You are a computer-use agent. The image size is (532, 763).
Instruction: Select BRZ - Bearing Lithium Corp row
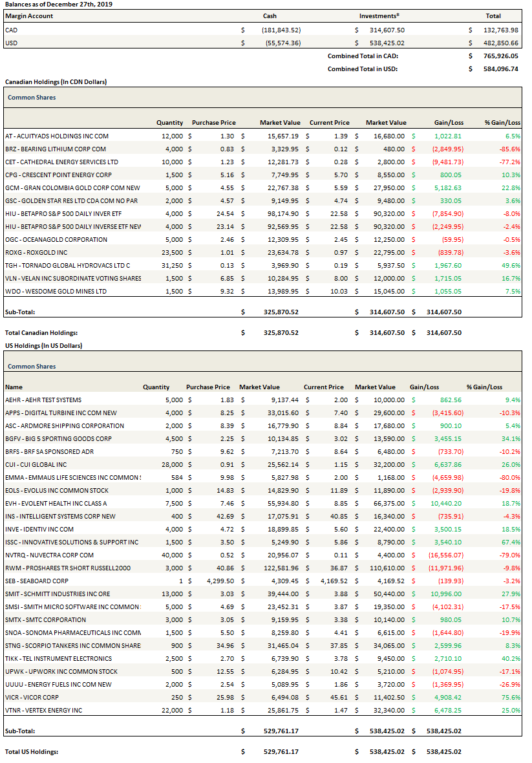coord(55,149)
